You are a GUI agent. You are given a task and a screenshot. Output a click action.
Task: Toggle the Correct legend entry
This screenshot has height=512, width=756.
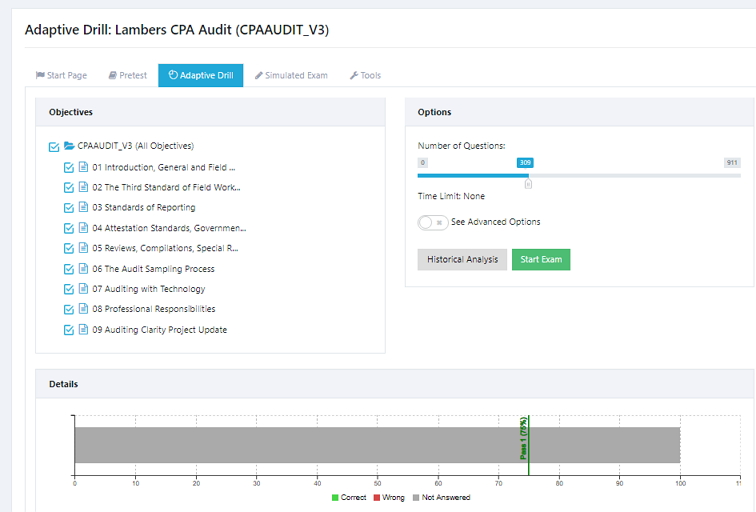tap(349, 498)
